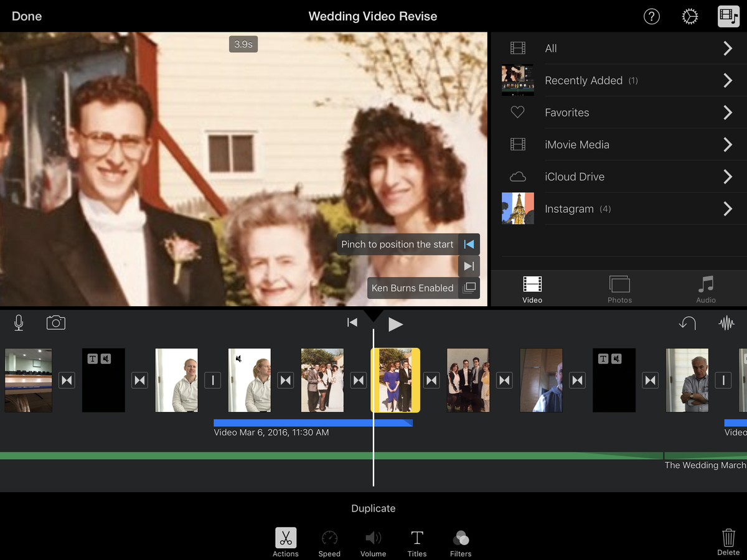The image size is (747, 560).
Task: Switch to the Photos tab
Action: coord(619,290)
